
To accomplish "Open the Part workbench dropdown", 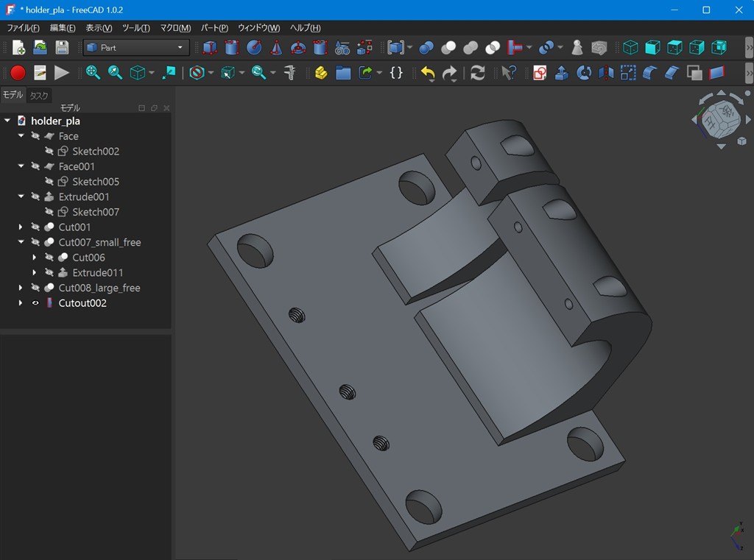I will click(x=136, y=48).
